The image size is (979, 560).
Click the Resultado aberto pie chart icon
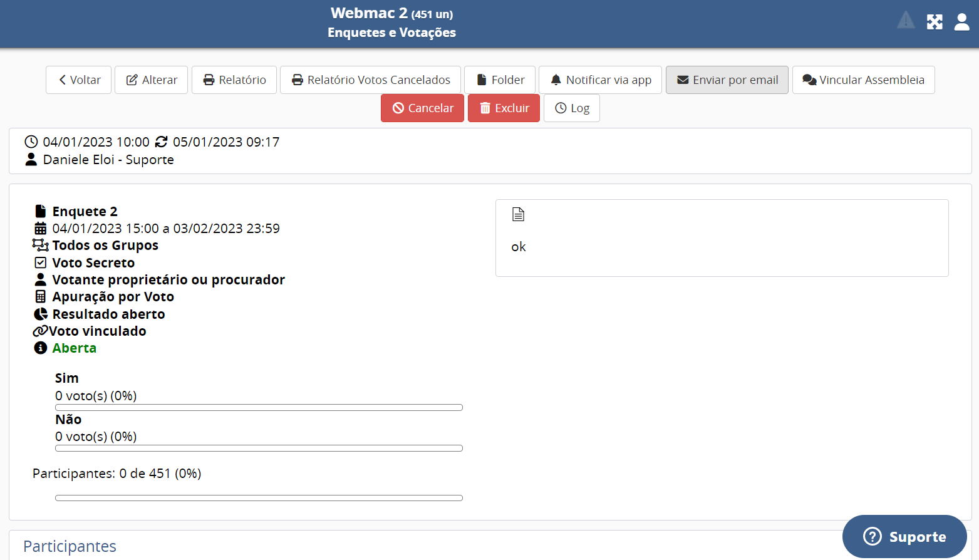point(41,314)
